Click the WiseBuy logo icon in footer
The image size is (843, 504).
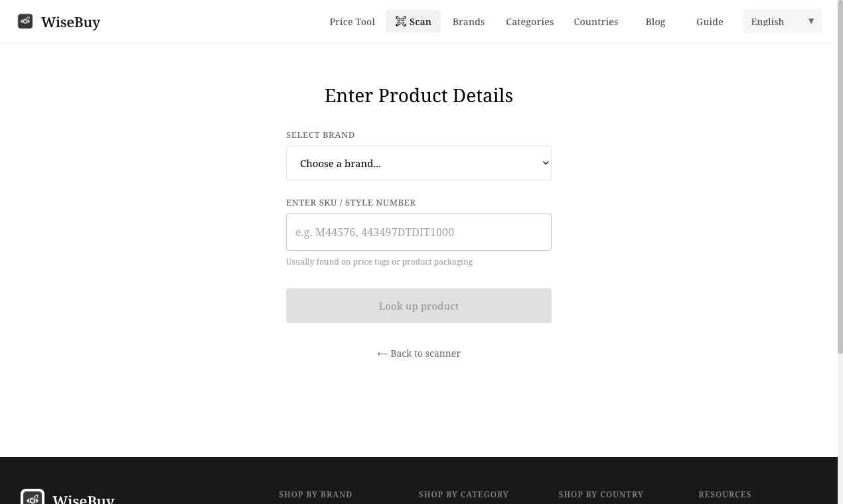(x=33, y=497)
